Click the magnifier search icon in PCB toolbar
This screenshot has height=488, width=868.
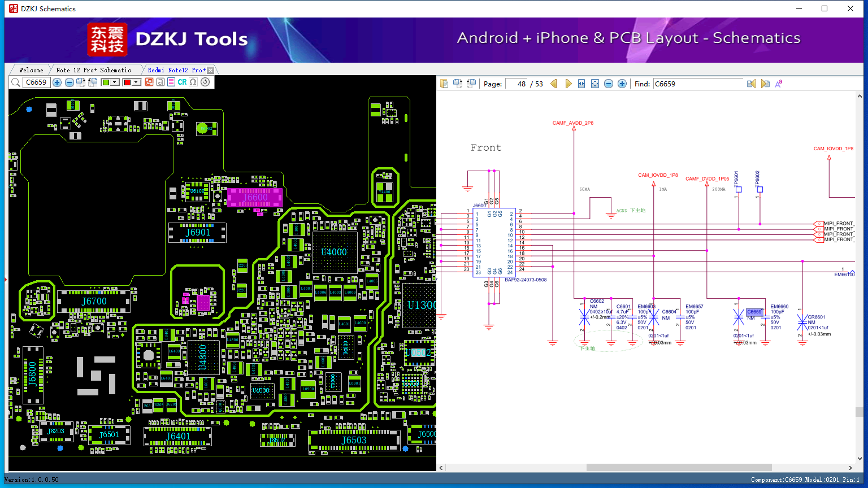(x=15, y=82)
